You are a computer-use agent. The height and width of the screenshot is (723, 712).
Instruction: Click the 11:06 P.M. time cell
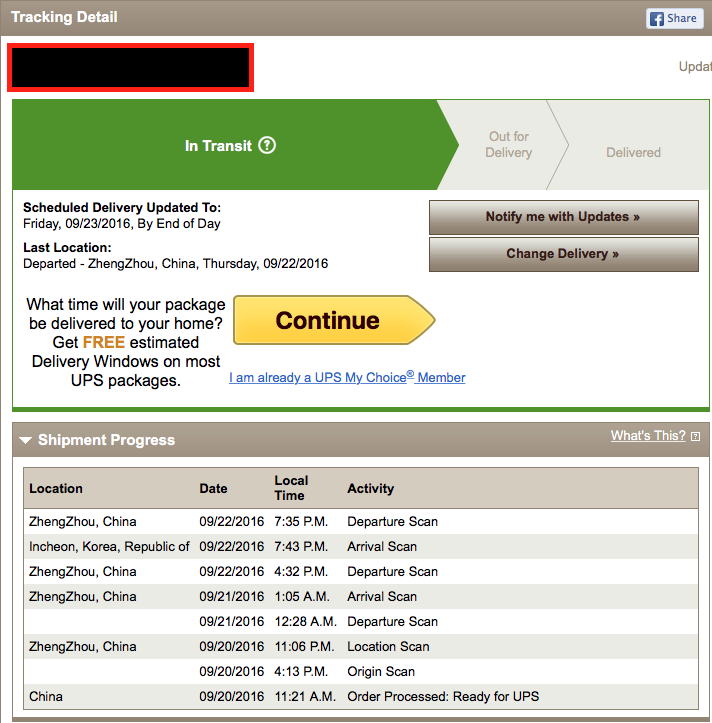click(304, 646)
